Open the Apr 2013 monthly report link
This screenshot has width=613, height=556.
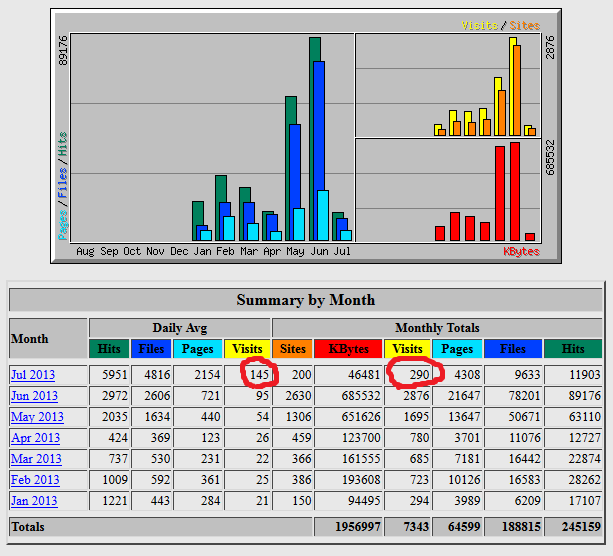pyautogui.click(x=35, y=438)
